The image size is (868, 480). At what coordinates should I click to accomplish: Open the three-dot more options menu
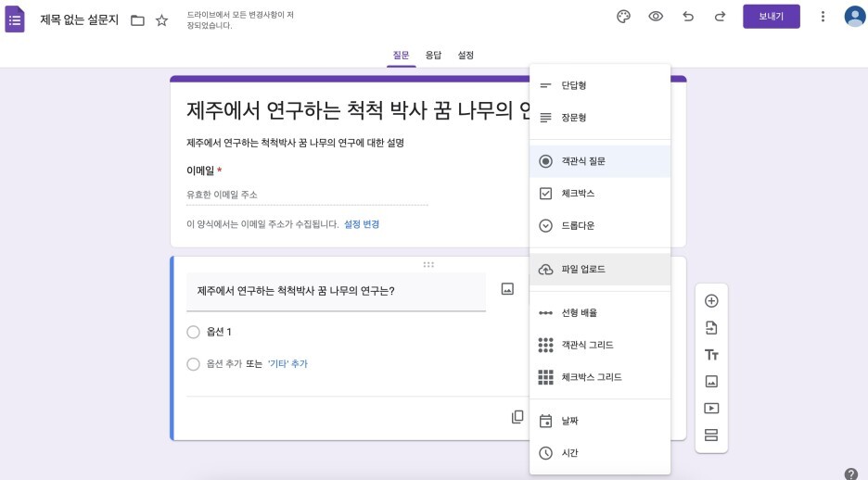tap(823, 17)
